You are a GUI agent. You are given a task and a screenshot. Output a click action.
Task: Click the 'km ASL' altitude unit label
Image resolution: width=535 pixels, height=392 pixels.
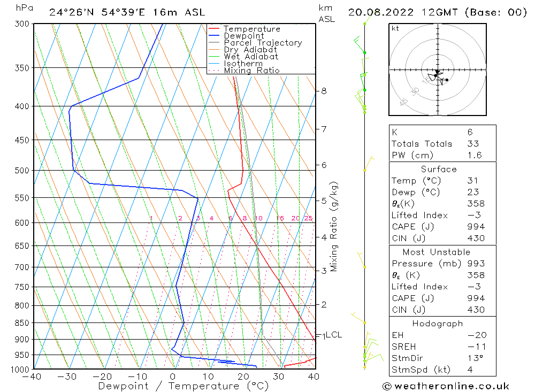pos(326,13)
